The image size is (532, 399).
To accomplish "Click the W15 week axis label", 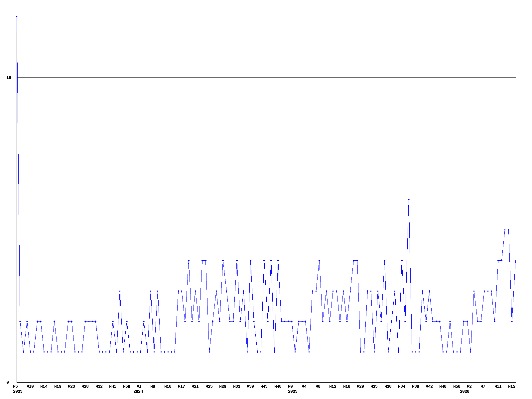I will point(511,386).
